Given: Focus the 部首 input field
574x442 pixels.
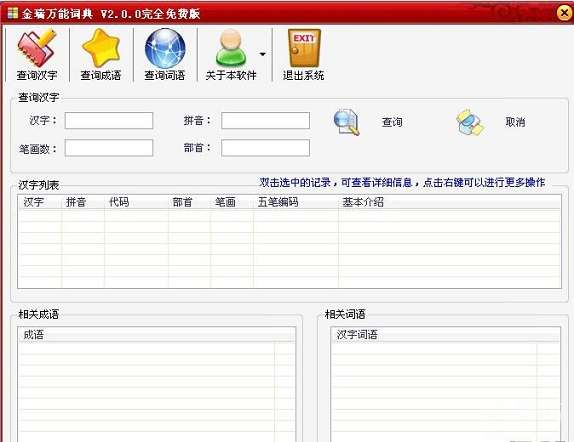Looking at the screenshot, I should (265, 148).
